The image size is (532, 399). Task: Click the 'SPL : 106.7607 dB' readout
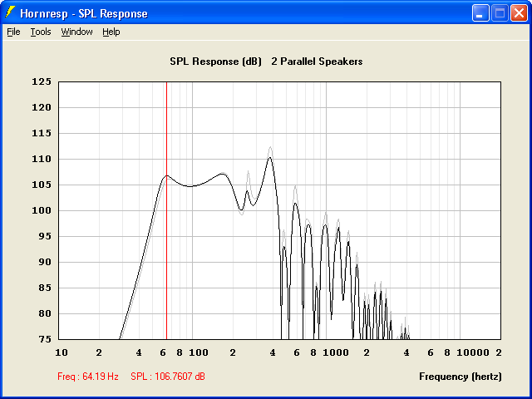[x=168, y=377]
